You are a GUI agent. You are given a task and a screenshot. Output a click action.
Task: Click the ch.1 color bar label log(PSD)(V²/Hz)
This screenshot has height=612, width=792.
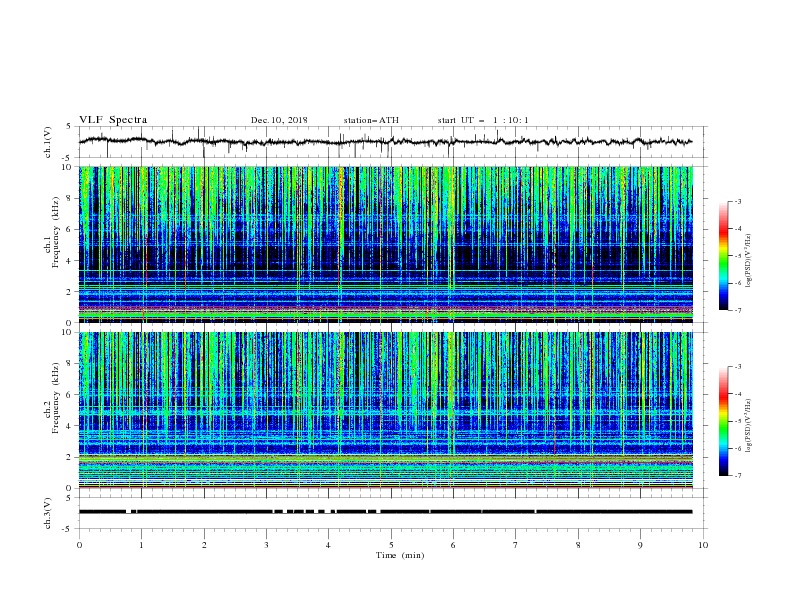click(748, 261)
